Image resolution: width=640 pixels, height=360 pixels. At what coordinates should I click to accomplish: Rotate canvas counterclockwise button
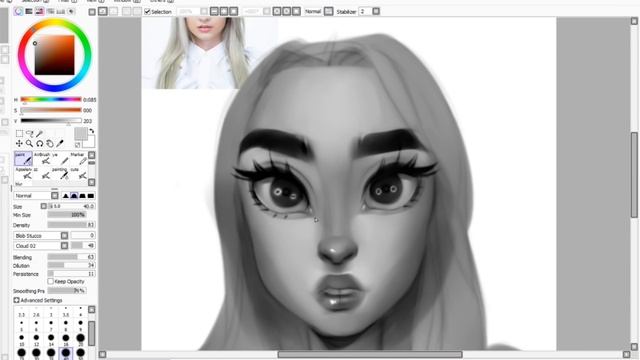pyautogui.click(x=277, y=11)
